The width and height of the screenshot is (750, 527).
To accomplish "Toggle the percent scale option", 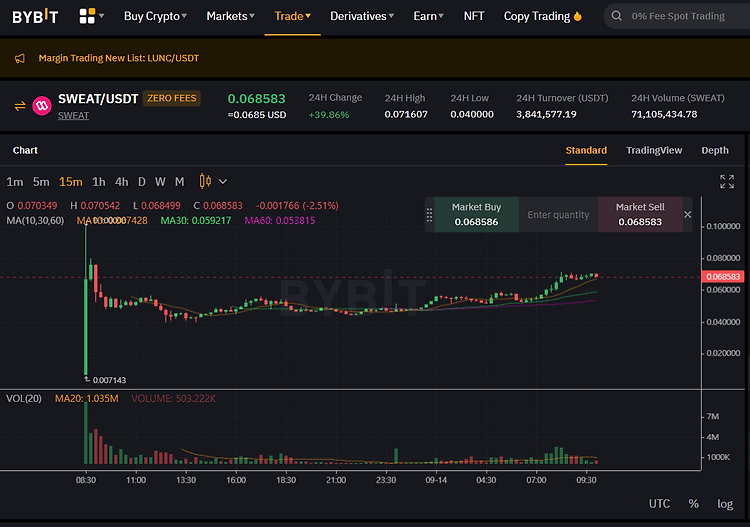I will click(694, 504).
